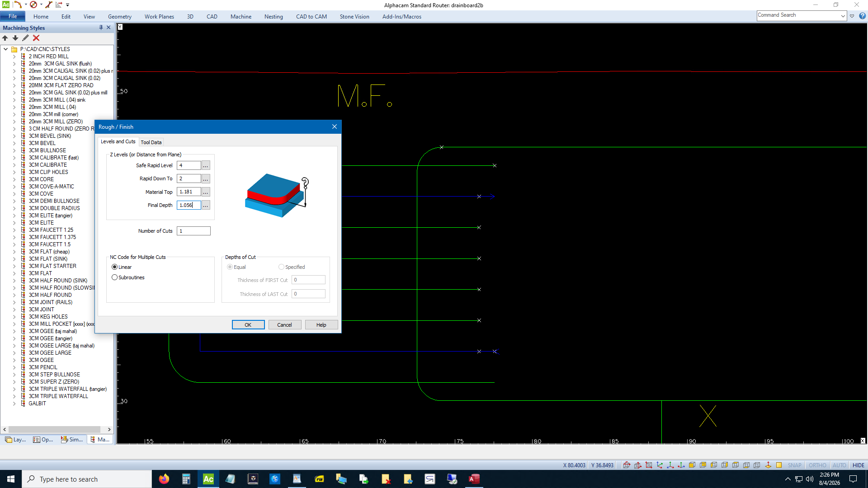Expand the 3CM BULLNOSE style
The image size is (868, 488).
click(x=14, y=150)
